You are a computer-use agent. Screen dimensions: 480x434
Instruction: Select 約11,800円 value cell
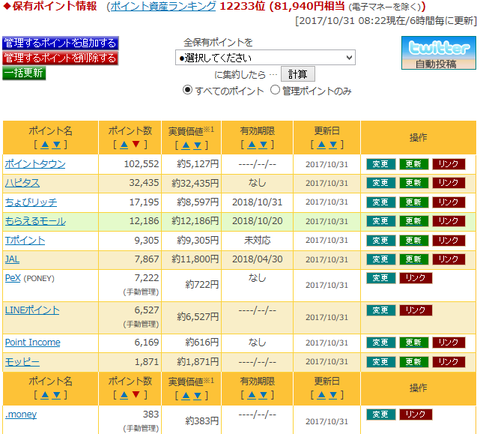point(191,259)
